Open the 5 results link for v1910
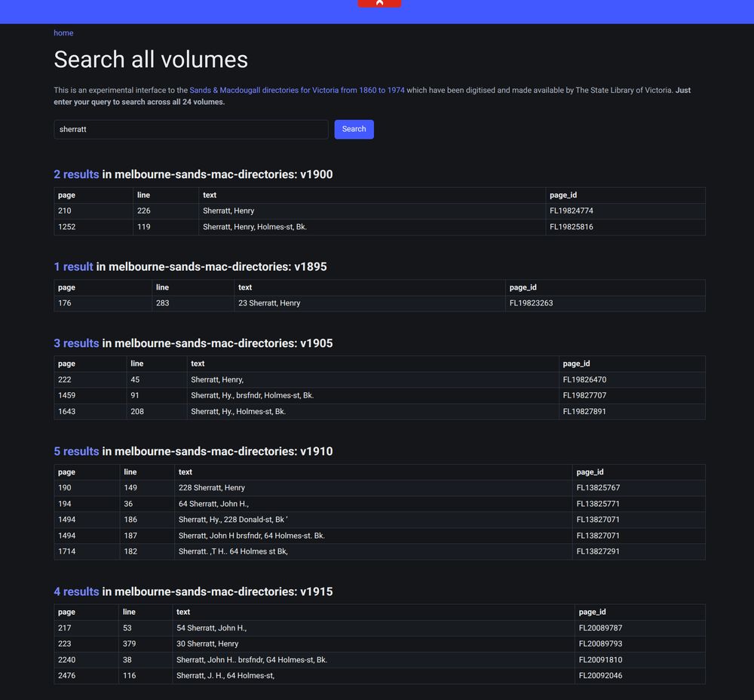 pos(76,450)
